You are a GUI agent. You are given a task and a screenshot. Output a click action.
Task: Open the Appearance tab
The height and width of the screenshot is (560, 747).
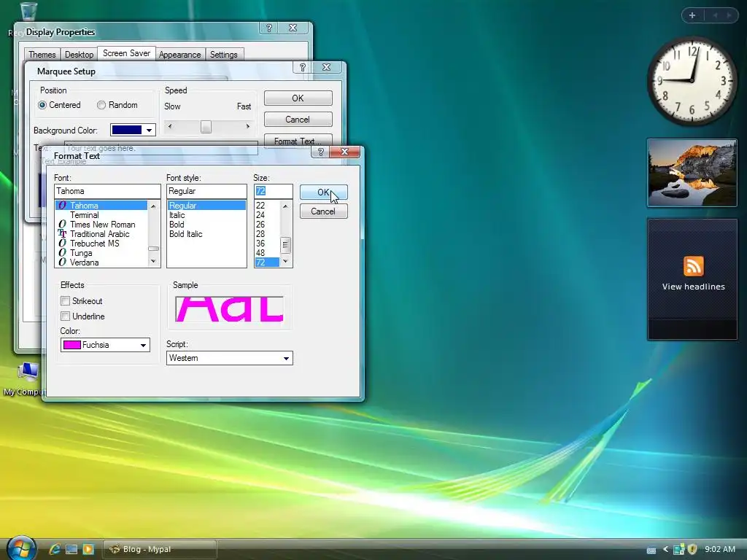(x=179, y=54)
